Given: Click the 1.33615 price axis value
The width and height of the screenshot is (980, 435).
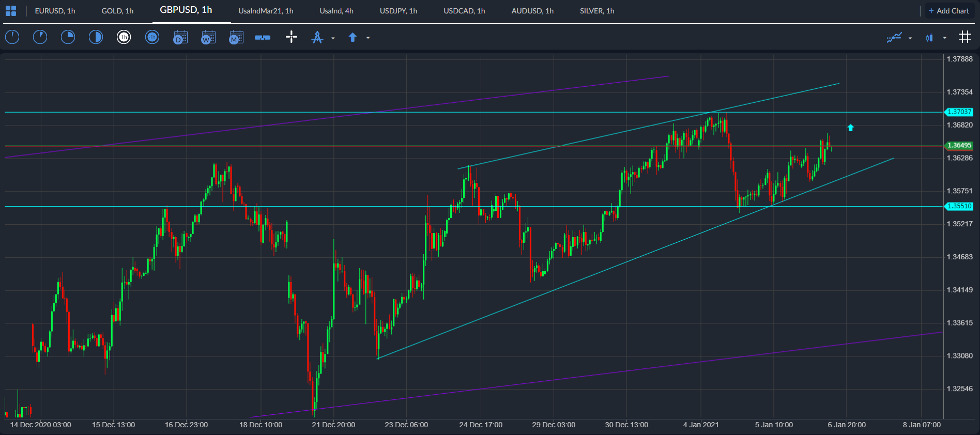Looking at the screenshot, I should 959,323.
